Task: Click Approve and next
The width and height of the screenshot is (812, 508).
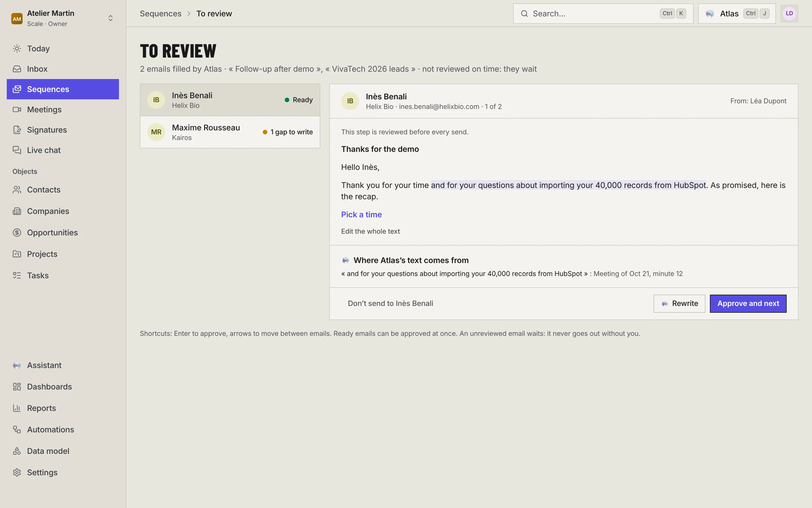Action: pyautogui.click(x=748, y=303)
